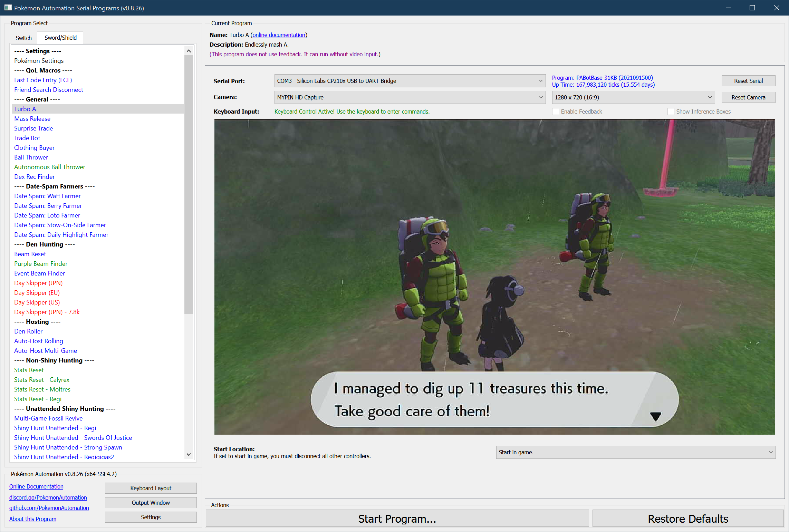Click the app icon in title bar
This screenshot has width=789, height=532.
8,8
